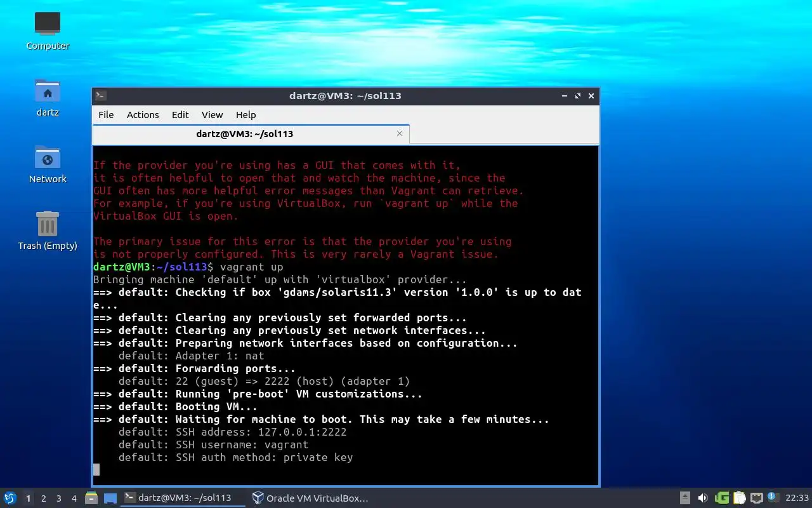Open the Lubuntu application menu launcher

point(10,498)
